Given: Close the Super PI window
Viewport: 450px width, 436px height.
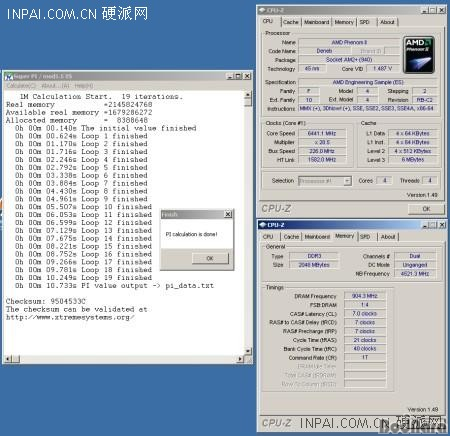Looking at the screenshot, I should (x=247, y=76).
